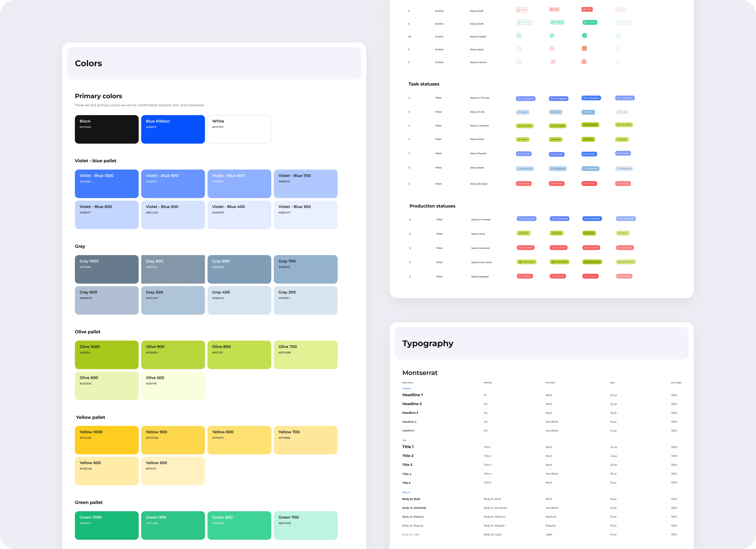Viewport: 756px width, 549px height.
Task: Click the solid orange warning triangle icon
Action: tap(584, 48)
